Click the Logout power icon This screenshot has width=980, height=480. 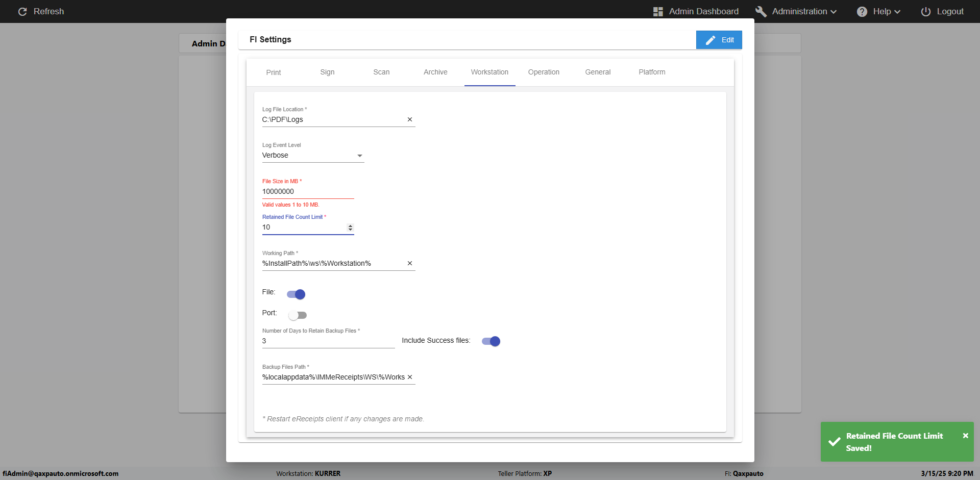click(925, 11)
